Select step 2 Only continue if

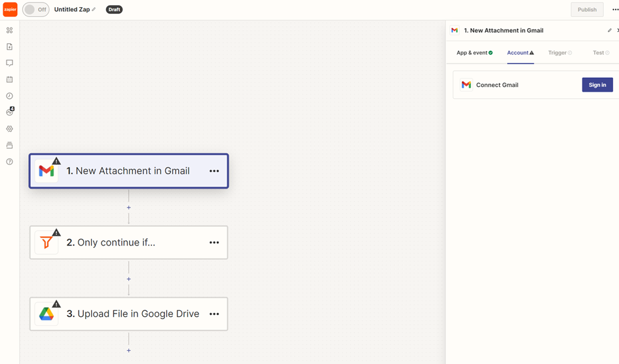coord(128,242)
